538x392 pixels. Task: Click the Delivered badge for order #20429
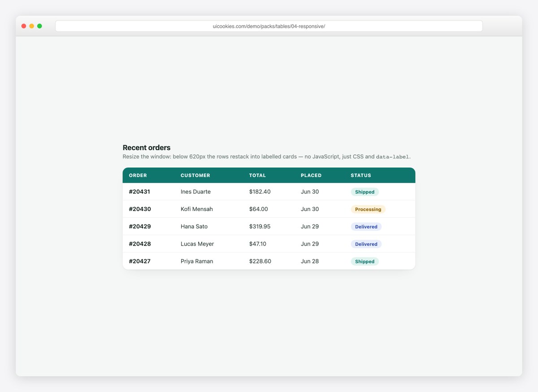pyautogui.click(x=366, y=227)
